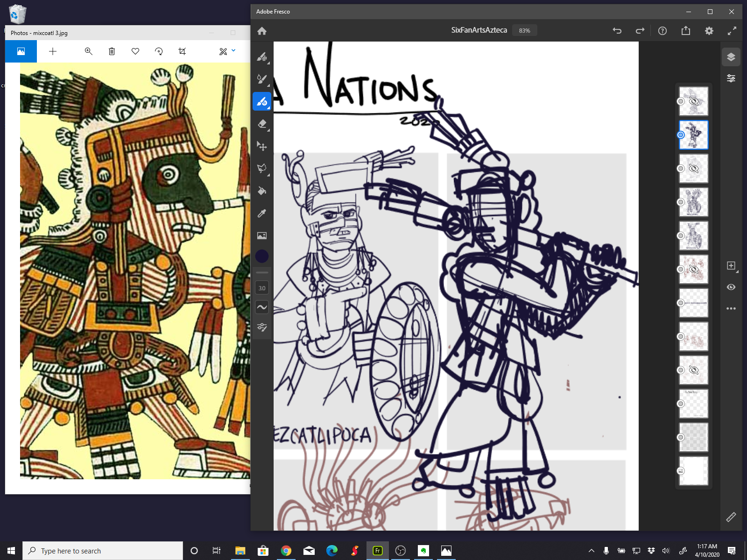Viewport: 747px width, 560px height.
Task: Go to Fresco Home screen
Action: pos(262,31)
